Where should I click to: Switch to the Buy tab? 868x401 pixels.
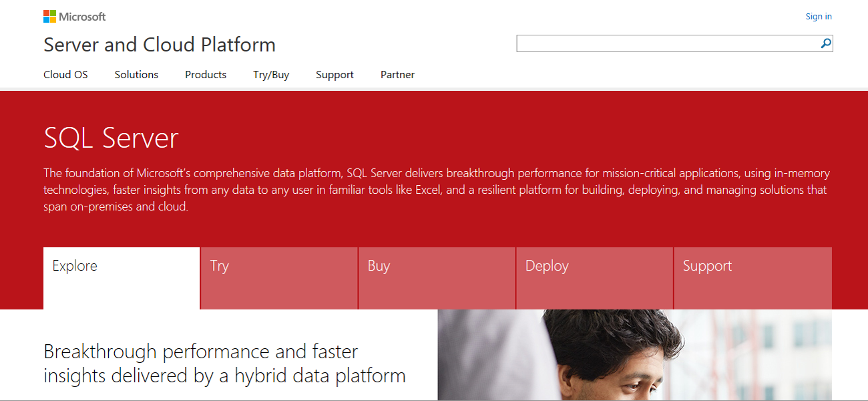point(437,278)
